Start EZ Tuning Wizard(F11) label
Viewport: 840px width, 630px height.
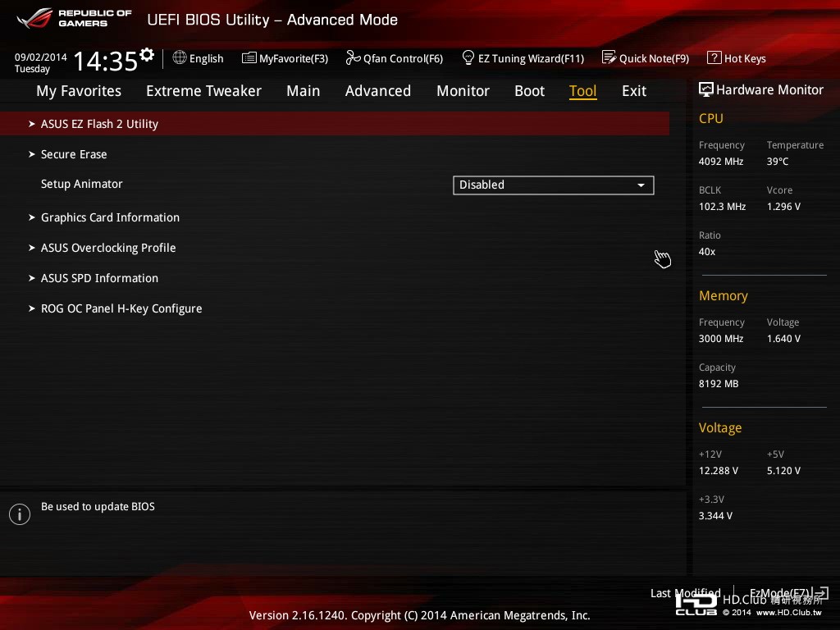(x=531, y=58)
